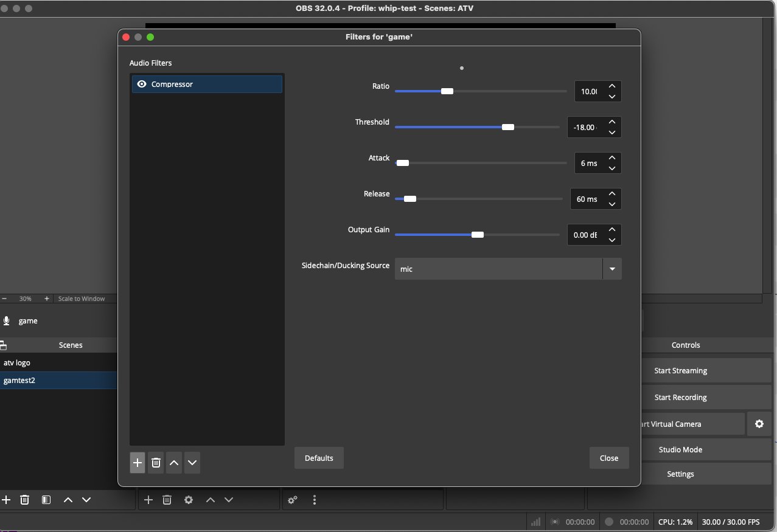Move Compressor filter down in list

(192, 463)
